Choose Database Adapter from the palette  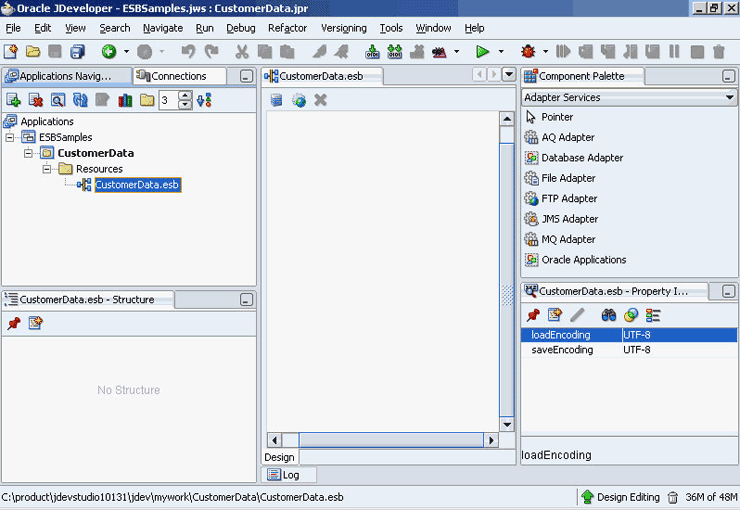582,158
